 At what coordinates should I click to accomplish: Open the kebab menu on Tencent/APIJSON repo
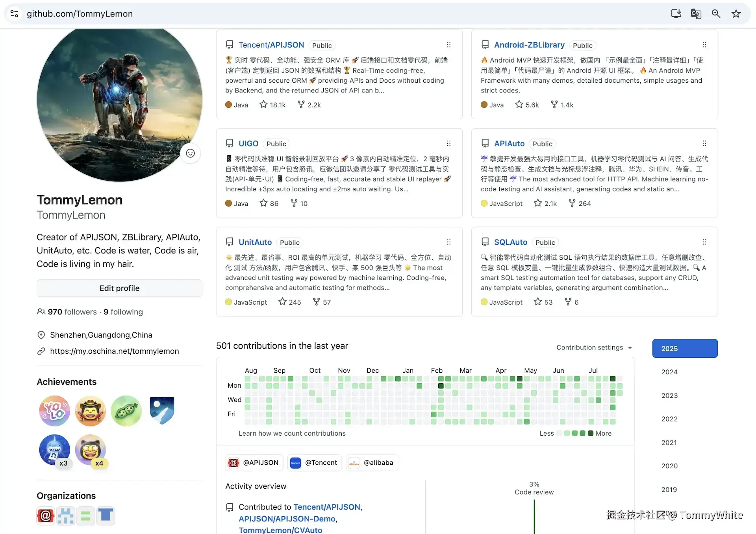click(448, 45)
